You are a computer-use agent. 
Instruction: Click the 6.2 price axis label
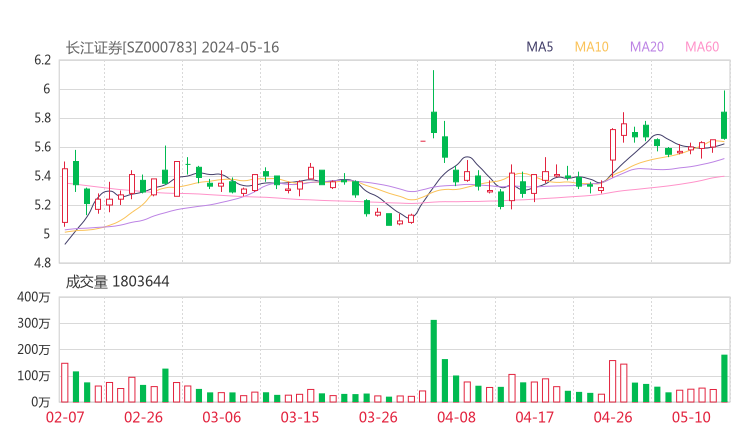coord(42,60)
